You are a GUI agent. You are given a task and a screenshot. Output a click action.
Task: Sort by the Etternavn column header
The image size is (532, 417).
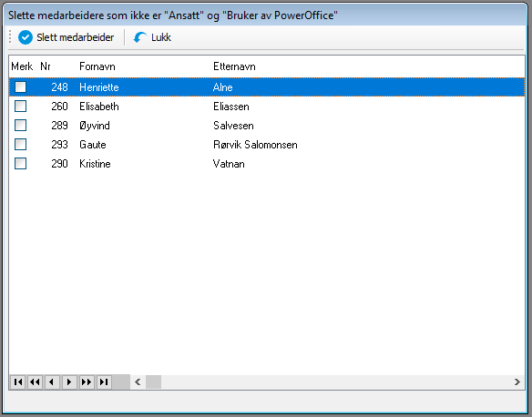234,66
